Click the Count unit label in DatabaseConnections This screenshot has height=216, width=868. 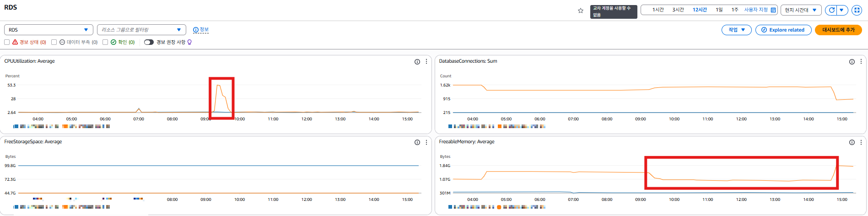[x=446, y=76]
